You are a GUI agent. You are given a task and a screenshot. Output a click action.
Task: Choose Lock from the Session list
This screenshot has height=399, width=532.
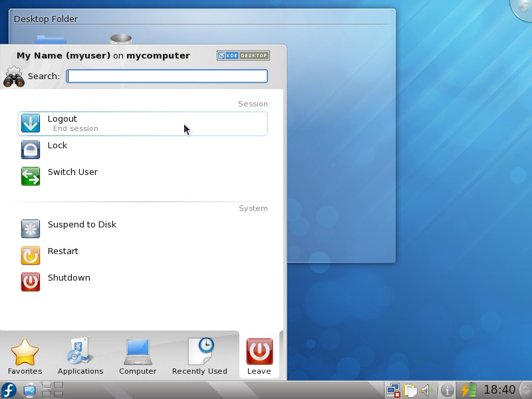[x=57, y=145]
